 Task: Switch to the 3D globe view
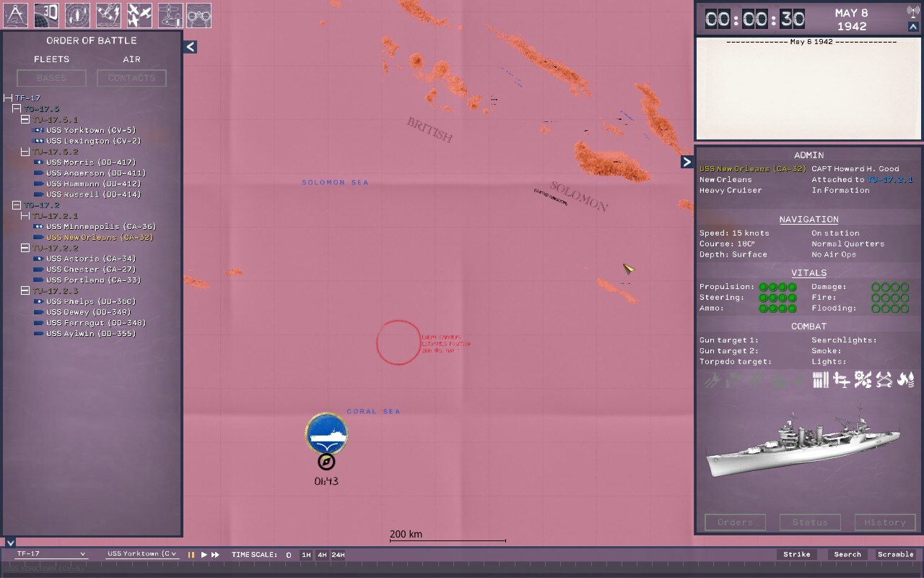47,14
